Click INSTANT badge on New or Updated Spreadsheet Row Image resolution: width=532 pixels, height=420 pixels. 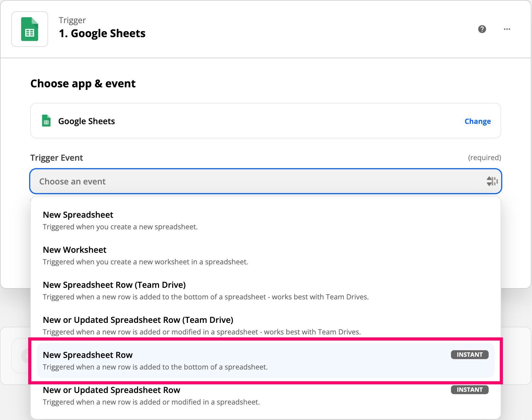click(469, 390)
